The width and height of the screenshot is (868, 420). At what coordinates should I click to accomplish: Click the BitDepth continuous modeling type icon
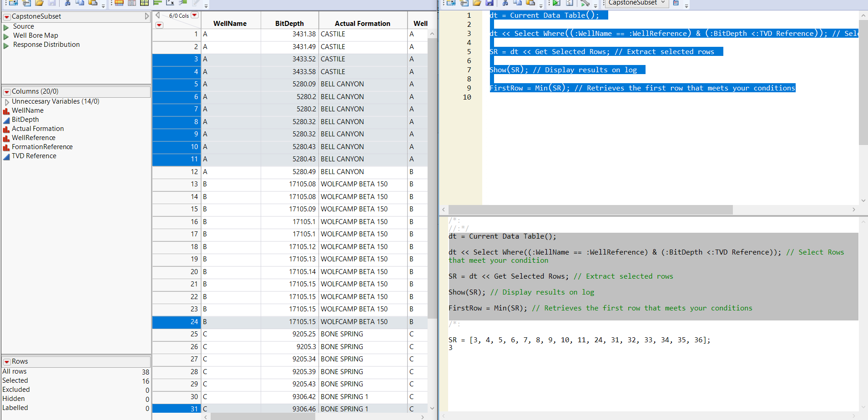click(6, 120)
